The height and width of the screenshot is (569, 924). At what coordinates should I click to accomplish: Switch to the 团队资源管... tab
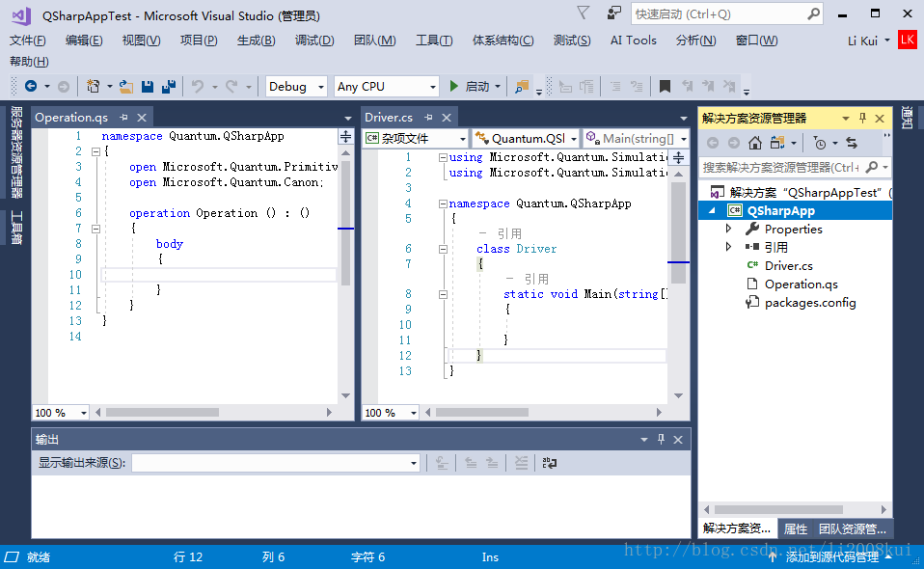point(852,528)
